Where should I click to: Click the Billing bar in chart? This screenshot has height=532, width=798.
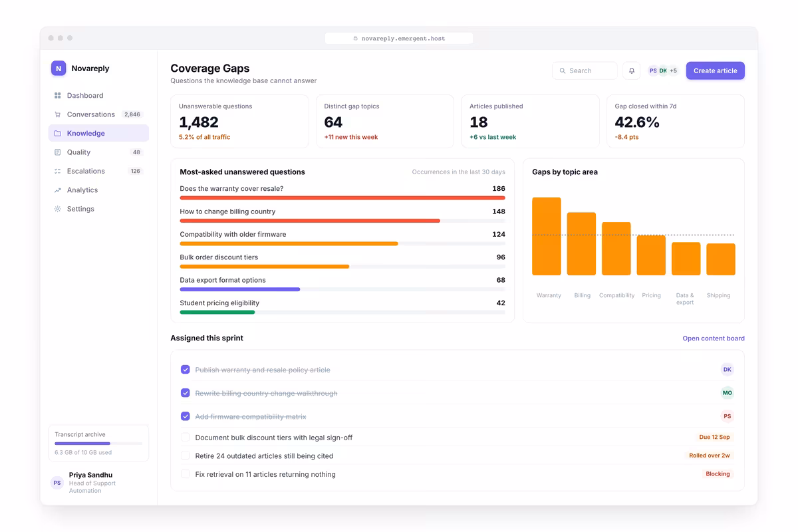click(x=581, y=244)
